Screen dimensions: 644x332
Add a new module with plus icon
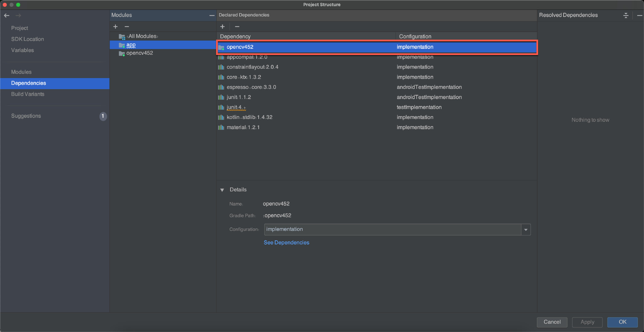tap(115, 27)
